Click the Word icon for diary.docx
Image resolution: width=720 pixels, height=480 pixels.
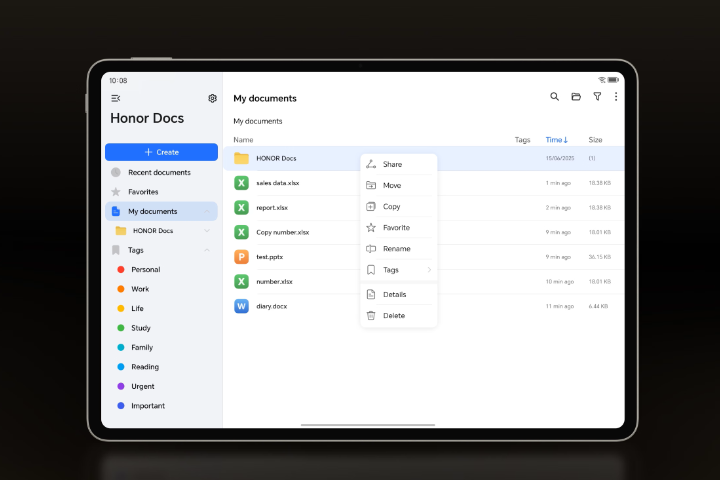coord(241,306)
